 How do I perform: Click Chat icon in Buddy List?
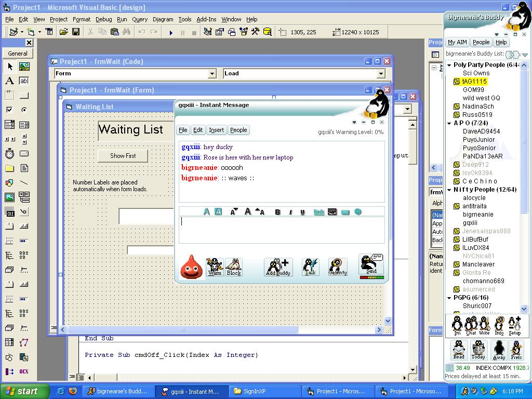point(471,326)
